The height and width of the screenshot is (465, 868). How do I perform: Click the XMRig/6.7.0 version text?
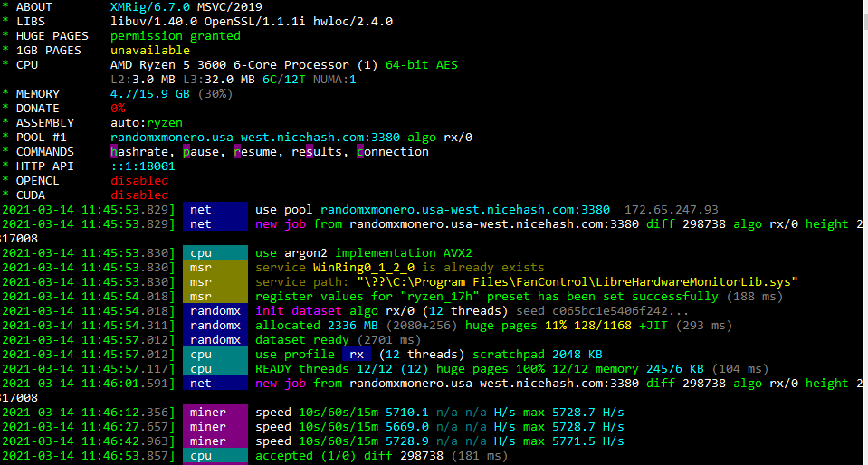coord(150,7)
